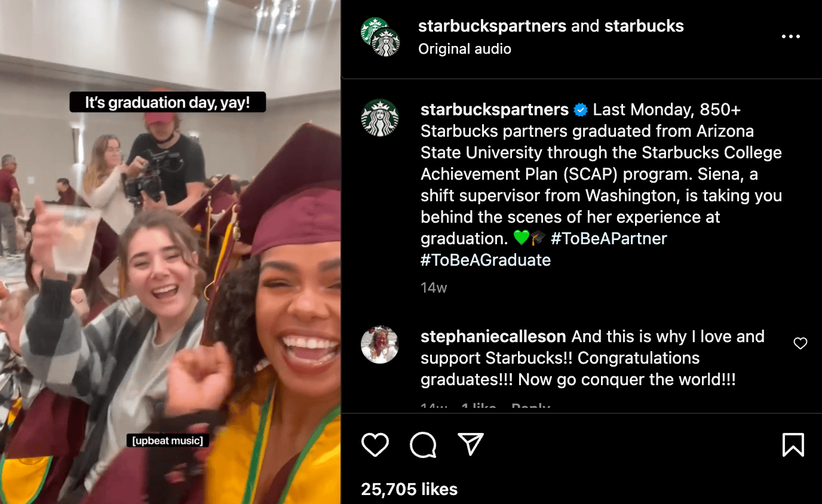This screenshot has height=504, width=822.
Task: Like the post with the heart icon
Action: tap(375, 445)
